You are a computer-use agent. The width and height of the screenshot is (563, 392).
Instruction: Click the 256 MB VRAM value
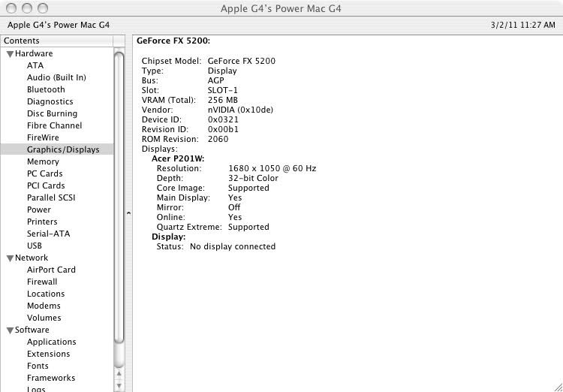coord(223,100)
